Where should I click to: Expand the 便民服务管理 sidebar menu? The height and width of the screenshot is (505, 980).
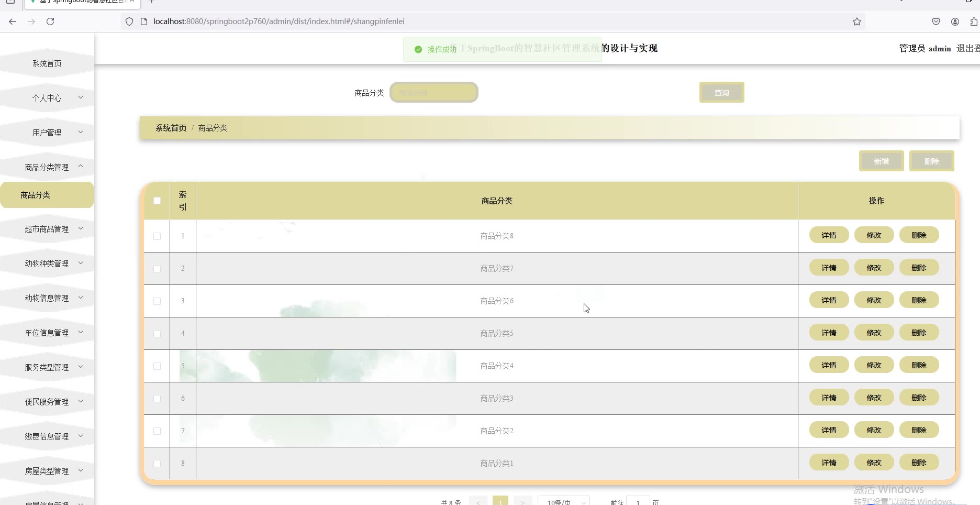(47, 402)
